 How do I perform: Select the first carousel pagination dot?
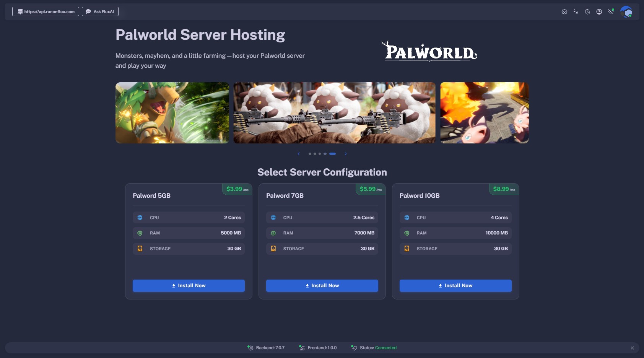point(310,154)
